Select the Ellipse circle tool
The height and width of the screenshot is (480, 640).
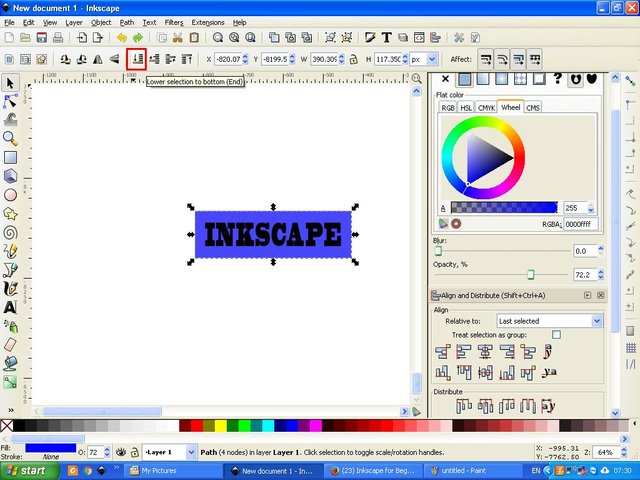click(10, 195)
